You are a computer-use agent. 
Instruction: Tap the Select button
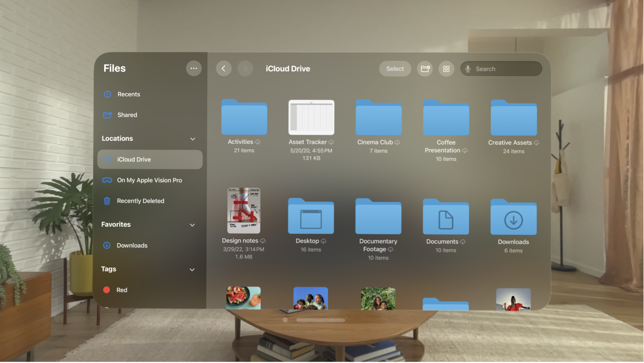pyautogui.click(x=395, y=68)
